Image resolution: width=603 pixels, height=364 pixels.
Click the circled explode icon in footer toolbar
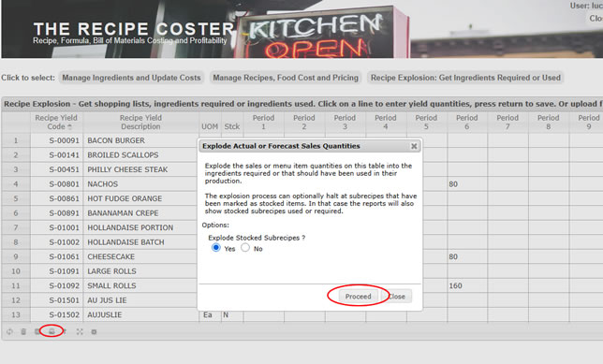click(51, 331)
